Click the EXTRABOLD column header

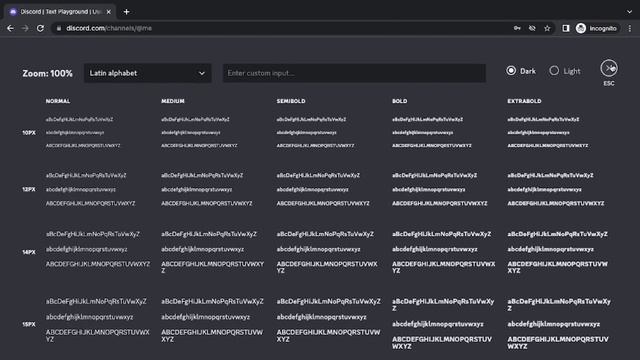point(524,101)
